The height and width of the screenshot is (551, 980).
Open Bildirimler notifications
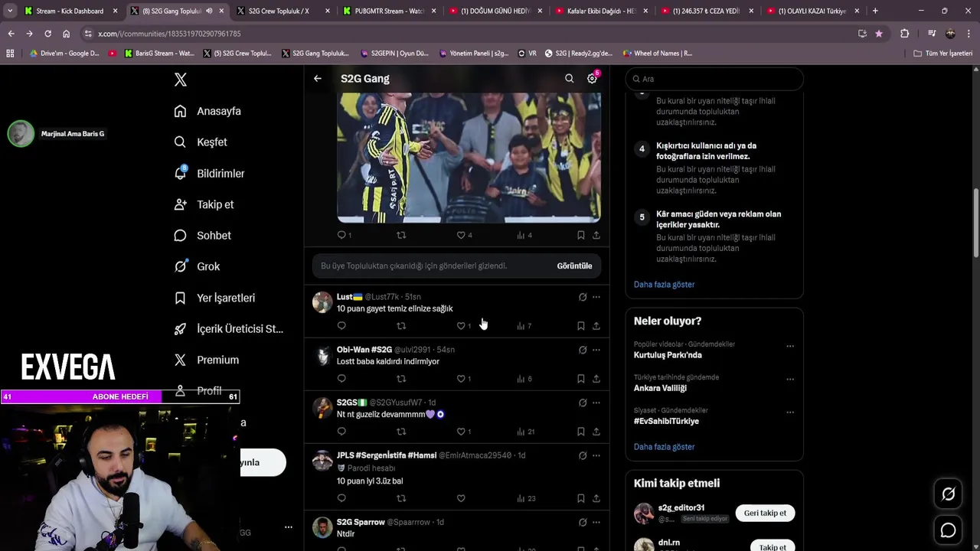tap(209, 174)
